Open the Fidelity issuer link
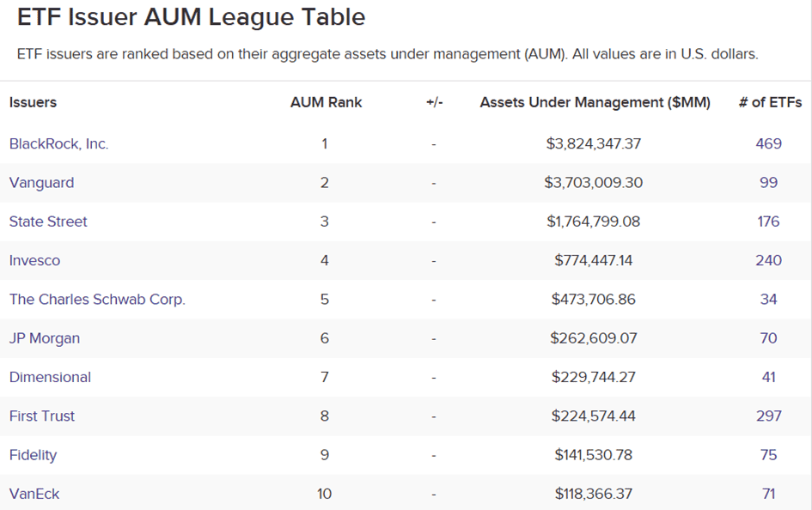Screen dimensions: 812x510 point(33,455)
